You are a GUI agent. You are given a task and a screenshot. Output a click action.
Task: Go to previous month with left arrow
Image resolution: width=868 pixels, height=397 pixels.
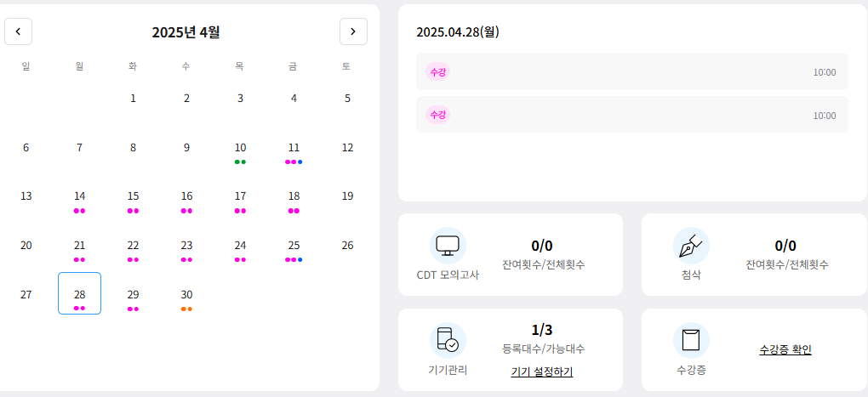(x=18, y=31)
